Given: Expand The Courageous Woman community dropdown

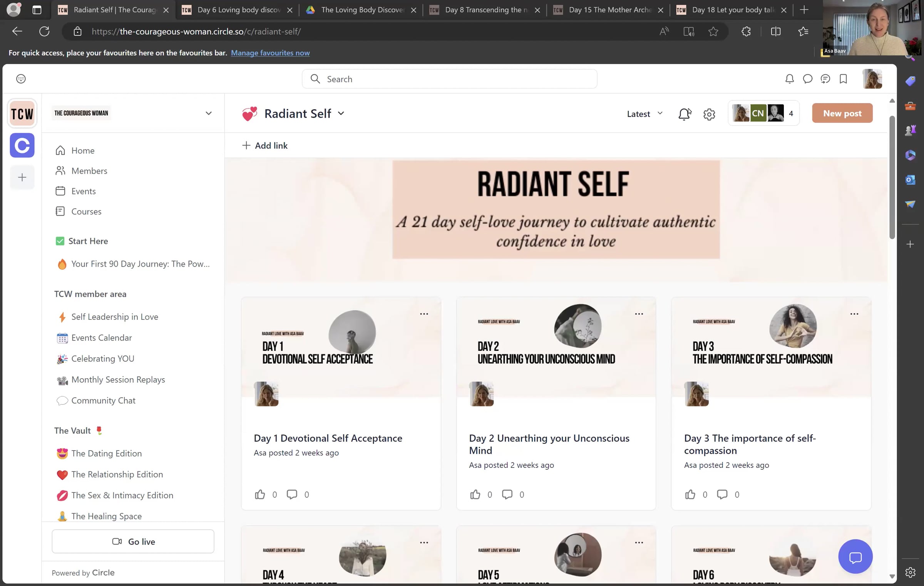Looking at the screenshot, I should coord(208,113).
